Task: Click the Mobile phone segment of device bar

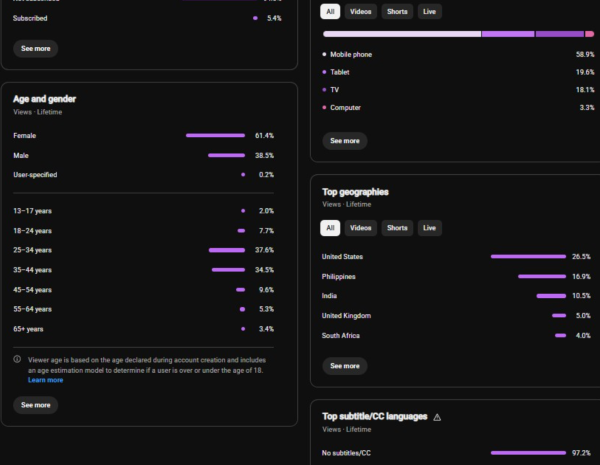Action: coord(402,34)
